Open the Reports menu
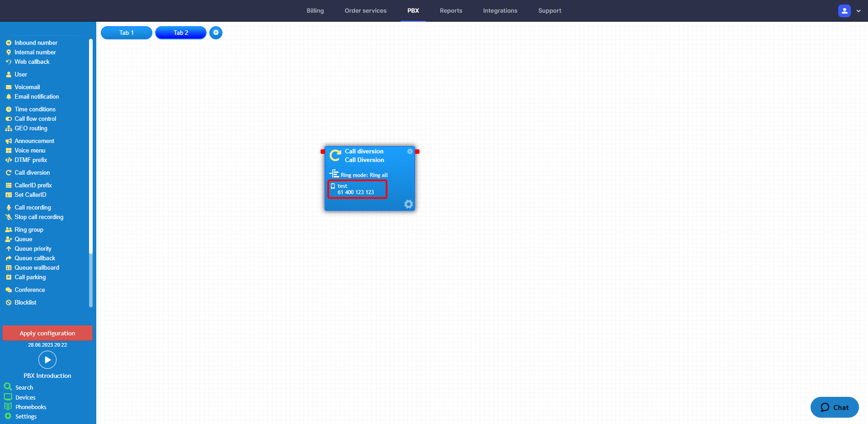Viewport: 868px width, 424px height. tap(451, 11)
